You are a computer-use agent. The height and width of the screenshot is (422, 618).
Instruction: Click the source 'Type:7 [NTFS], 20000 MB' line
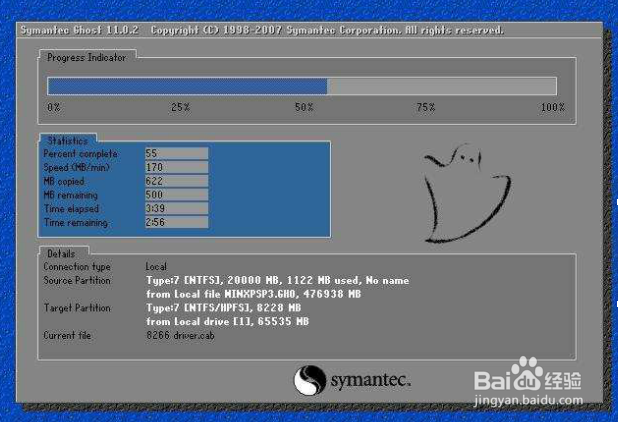(x=277, y=281)
